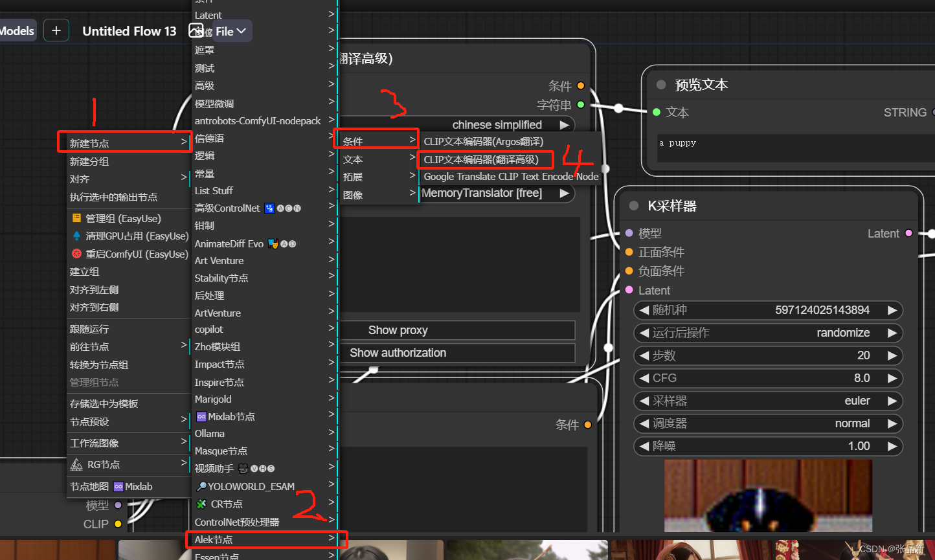Open antrobots-ComfyUI-nodepack category

point(264,120)
